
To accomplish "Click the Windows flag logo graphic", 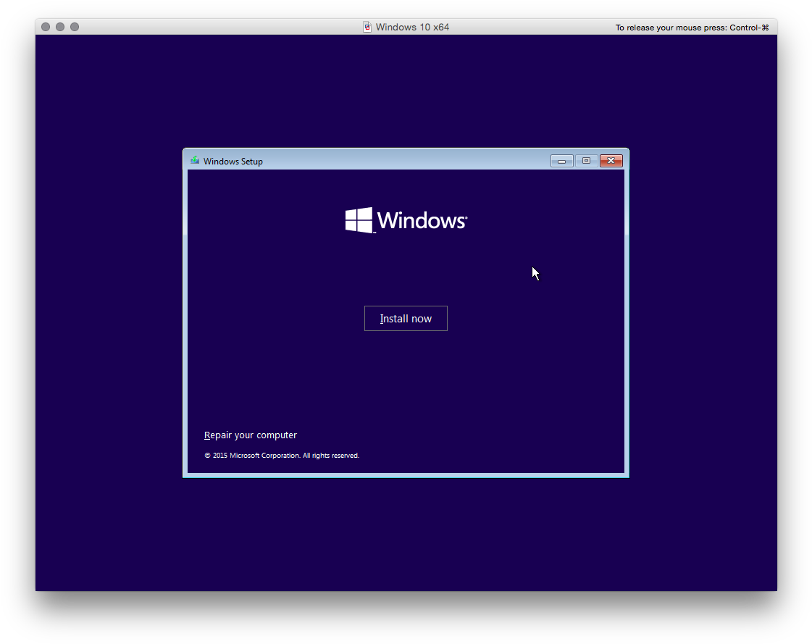I will [357, 219].
